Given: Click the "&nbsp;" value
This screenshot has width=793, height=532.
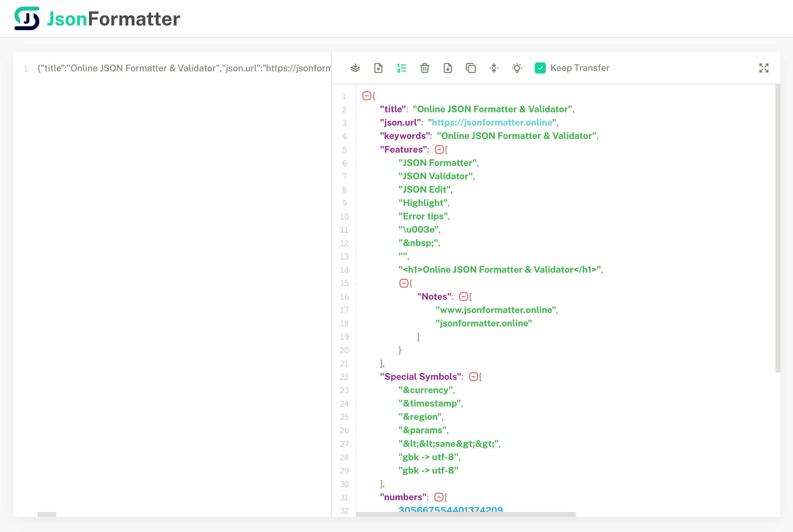Looking at the screenshot, I should coord(418,243).
